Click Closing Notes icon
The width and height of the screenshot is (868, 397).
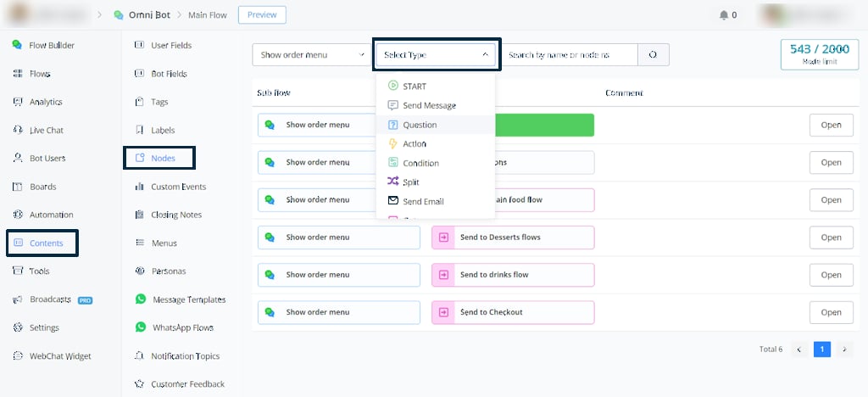coord(140,215)
